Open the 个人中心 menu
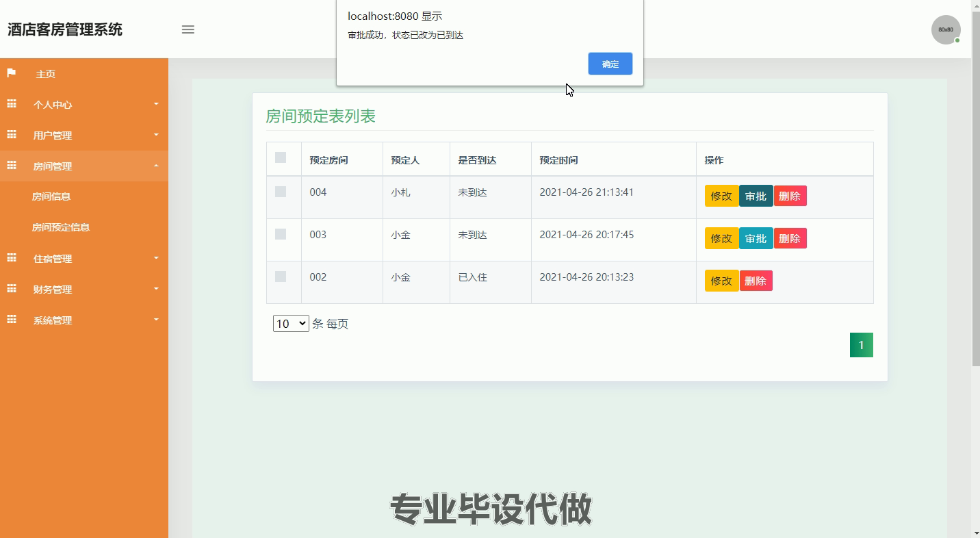 [x=53, y=105]
